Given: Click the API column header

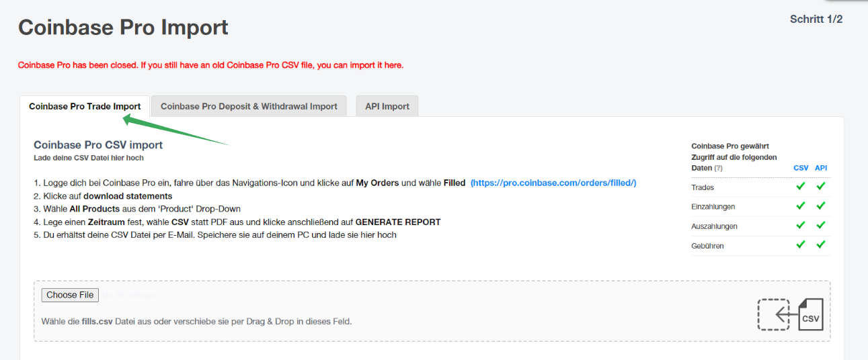Looking at the screenshot, I should [x=821, y=168].
